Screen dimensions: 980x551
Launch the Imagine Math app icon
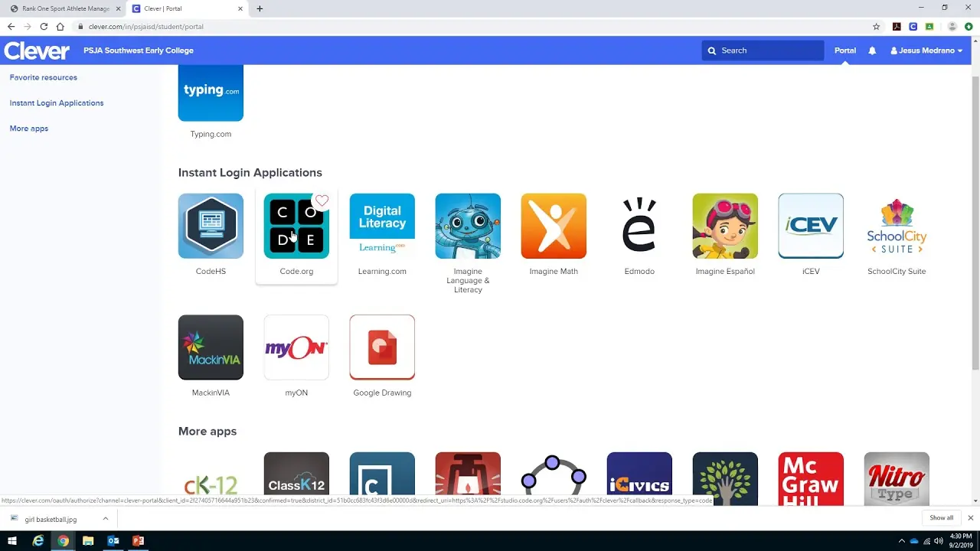pyautogui.click(x=554, y=226)
